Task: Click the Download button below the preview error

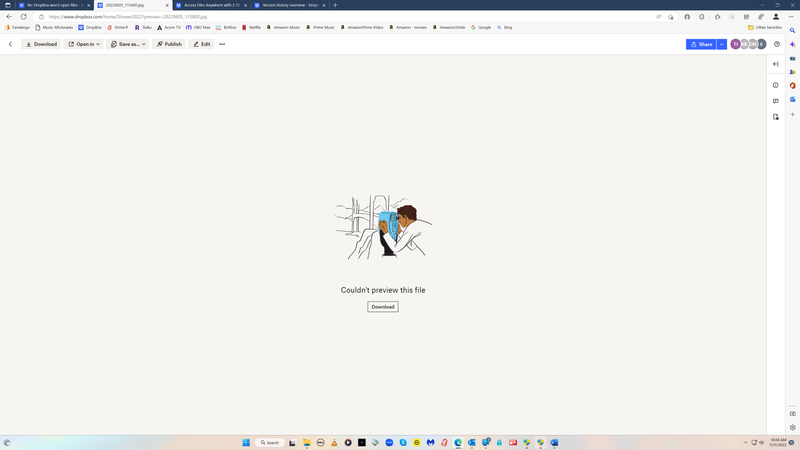Action: tap(383, 307)
